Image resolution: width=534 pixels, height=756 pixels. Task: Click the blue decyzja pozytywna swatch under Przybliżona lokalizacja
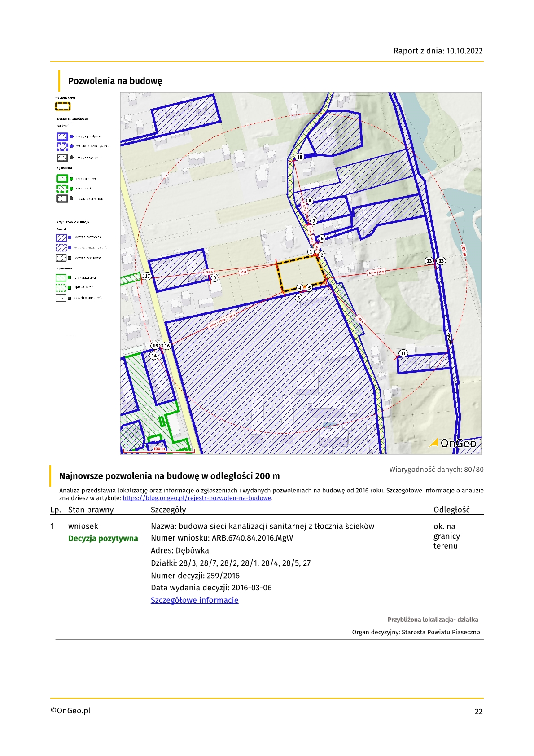(61, 237)
